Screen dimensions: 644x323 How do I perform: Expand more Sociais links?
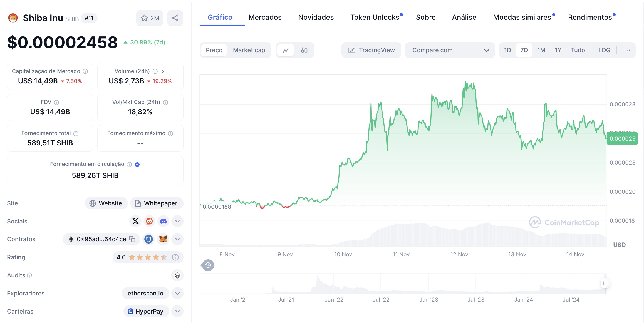point(177,221)
